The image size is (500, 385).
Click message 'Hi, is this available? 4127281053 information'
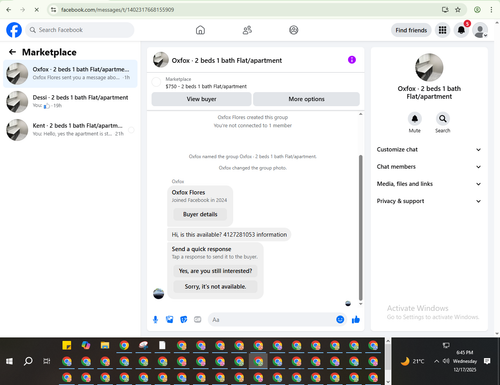pyautogui.click(x=229, y=235)
